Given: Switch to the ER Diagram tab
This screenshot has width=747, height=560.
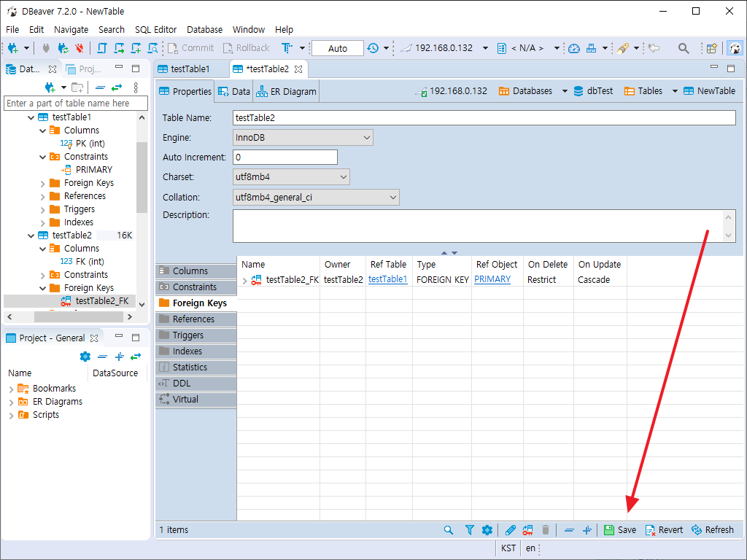Looking at the screenshot, I should pos(286,91).
